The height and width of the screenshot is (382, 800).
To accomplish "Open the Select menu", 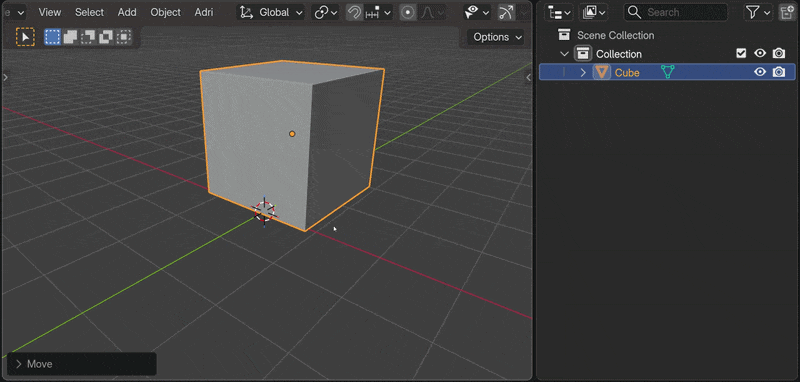I will (x=89, y=12).
